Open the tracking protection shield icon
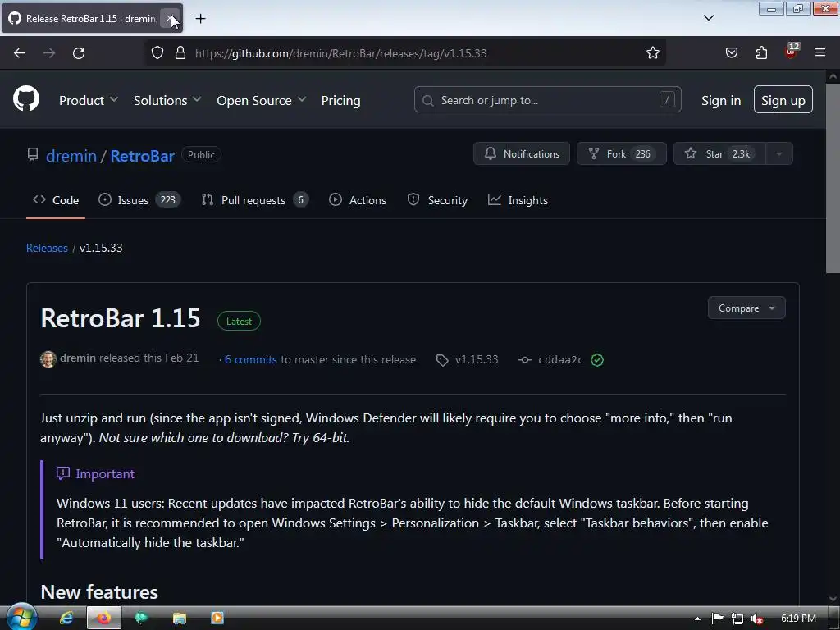 [157, 53]
